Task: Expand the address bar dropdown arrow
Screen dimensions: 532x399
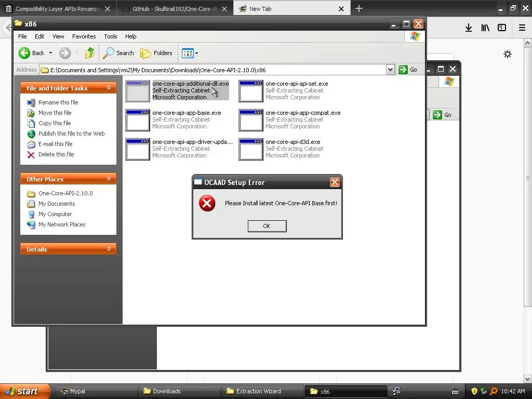Action: click(390, 70)
